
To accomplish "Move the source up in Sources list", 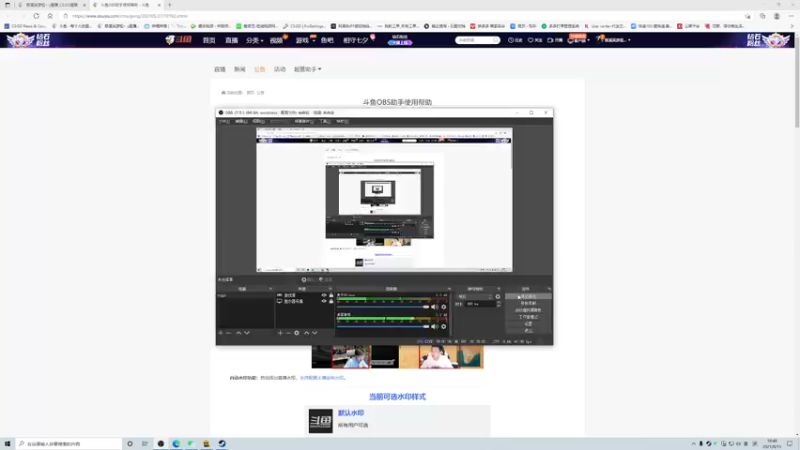I will (x=306, y=333).
